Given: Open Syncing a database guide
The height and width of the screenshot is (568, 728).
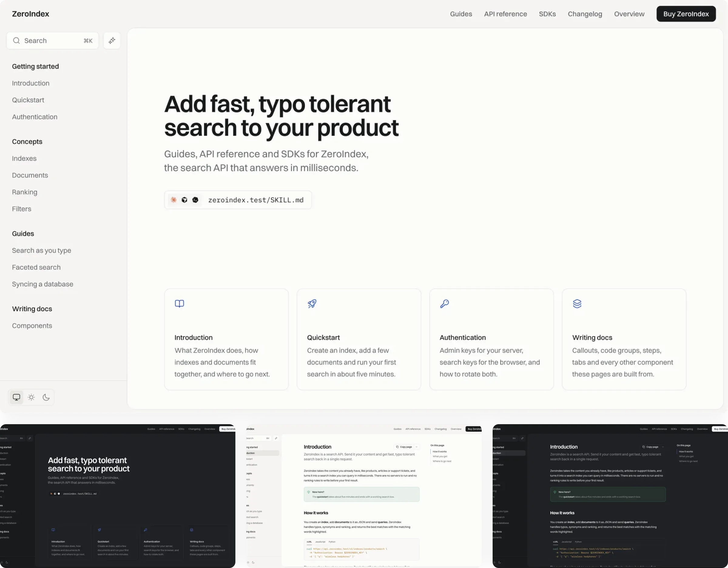Looking at the screenshot, I should tap(43, 284).
